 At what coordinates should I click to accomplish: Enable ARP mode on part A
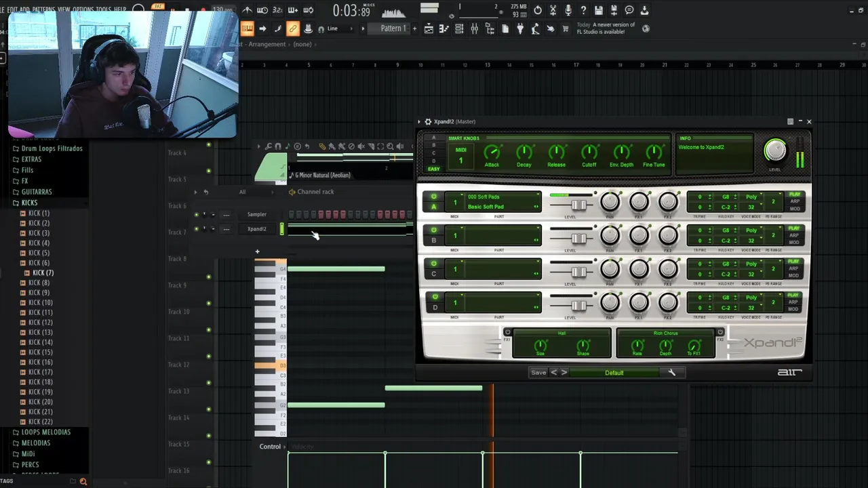click(x=795, y=201)
